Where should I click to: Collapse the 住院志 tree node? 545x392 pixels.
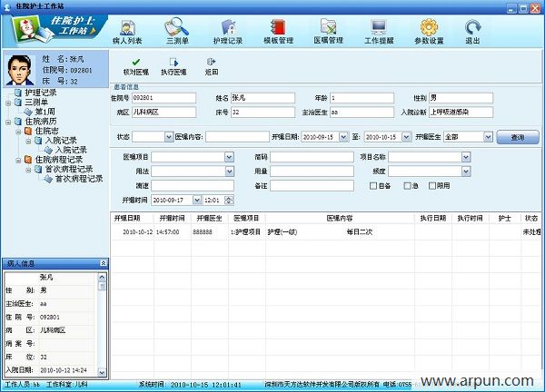point(18,132)
